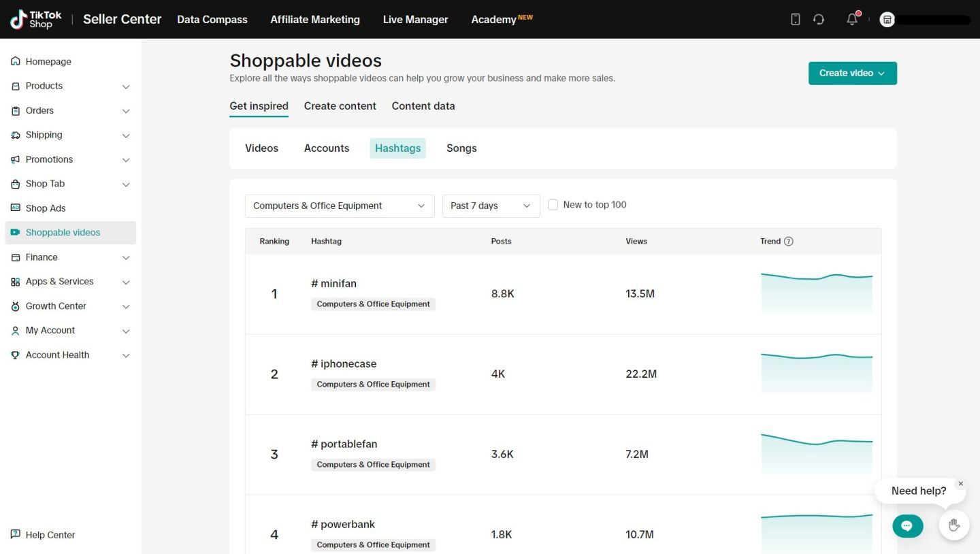Switch to the Songs tab

(x=461, y=148)
